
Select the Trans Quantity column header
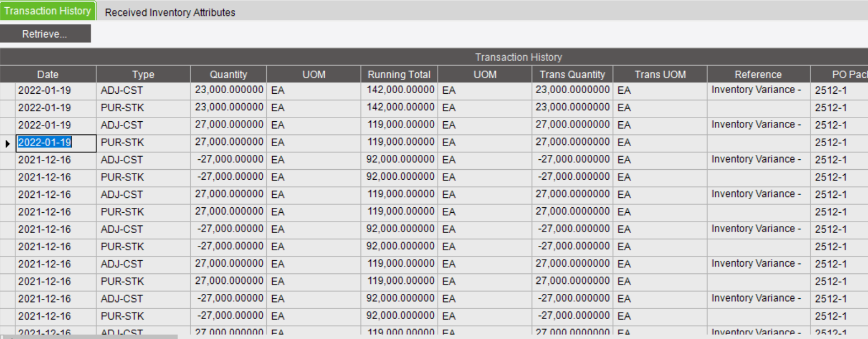572,74
